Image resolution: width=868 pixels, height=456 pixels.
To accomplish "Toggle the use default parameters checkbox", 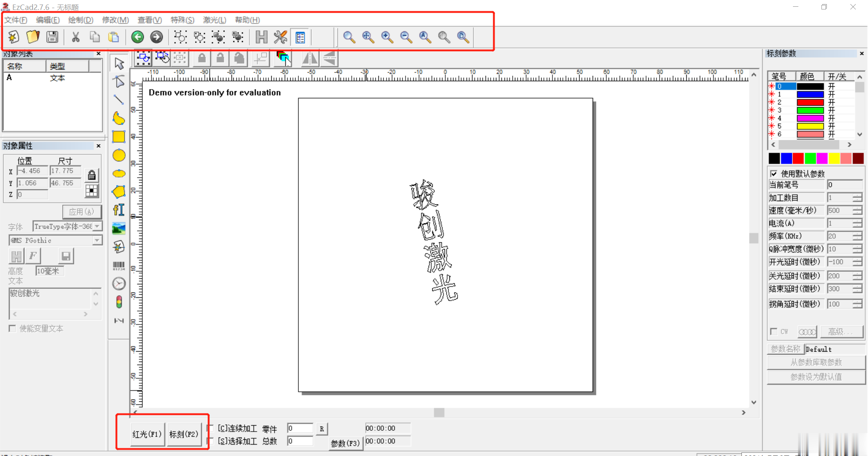I will pos(774,174).
